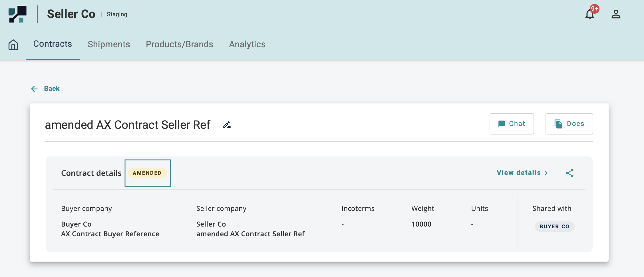Open the Chat panel
Screen dimensions: 644x277
(x=512, y=124)
